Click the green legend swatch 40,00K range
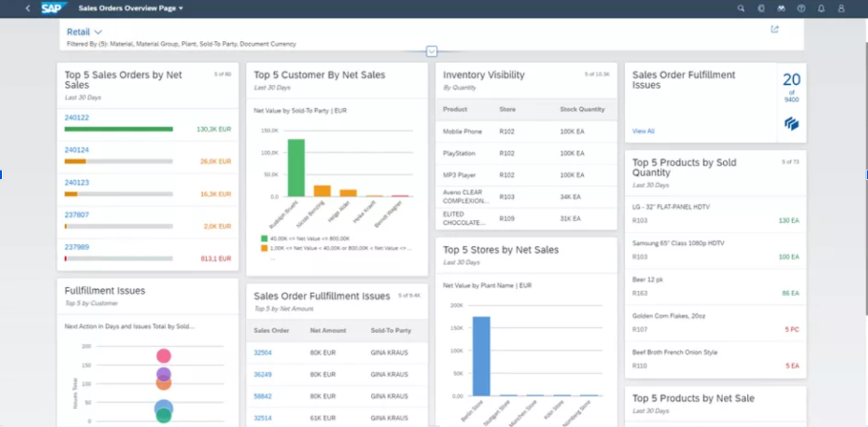This screenshot has height=427, width=868. [x=264, y=239]
